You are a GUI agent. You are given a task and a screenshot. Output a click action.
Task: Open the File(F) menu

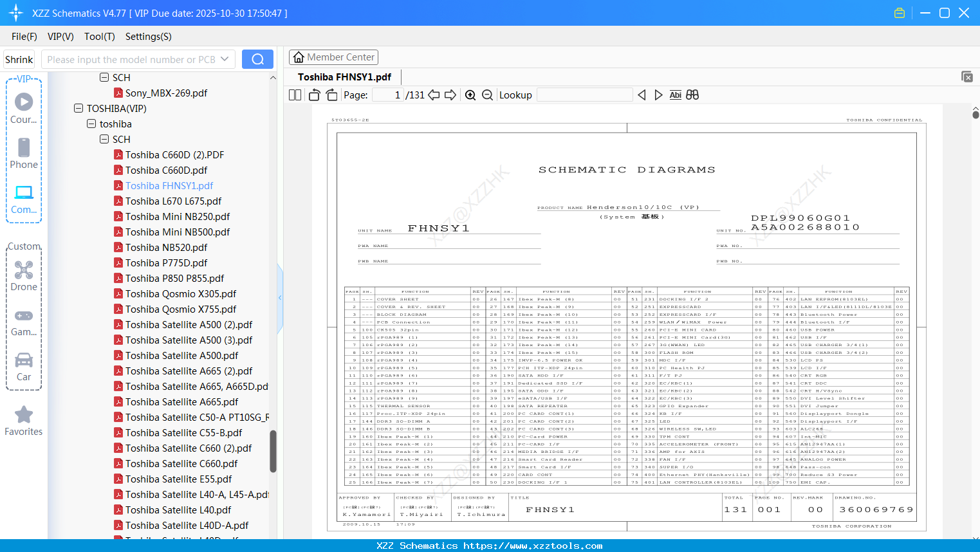pyautogui.click(x=24, y=37)
